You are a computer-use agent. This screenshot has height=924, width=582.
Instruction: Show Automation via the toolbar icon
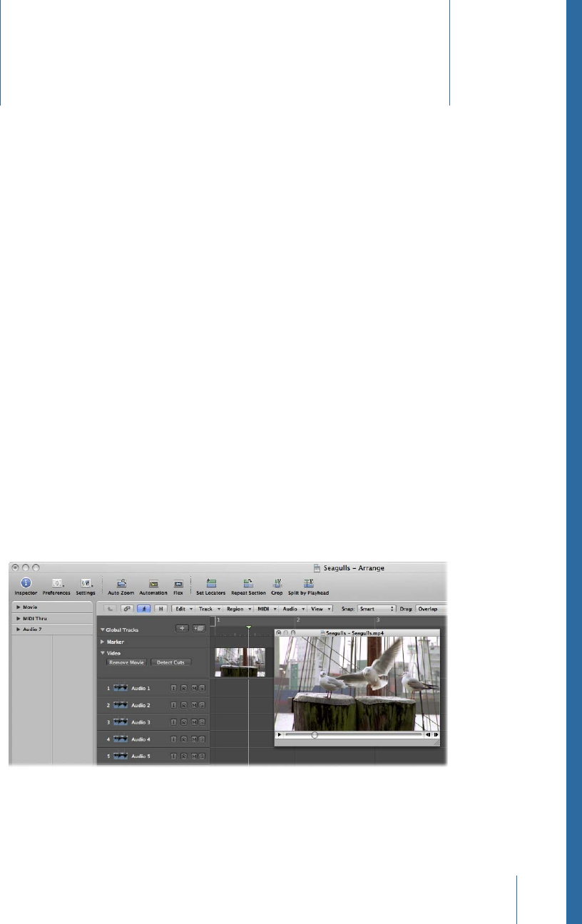click(153, 582)
